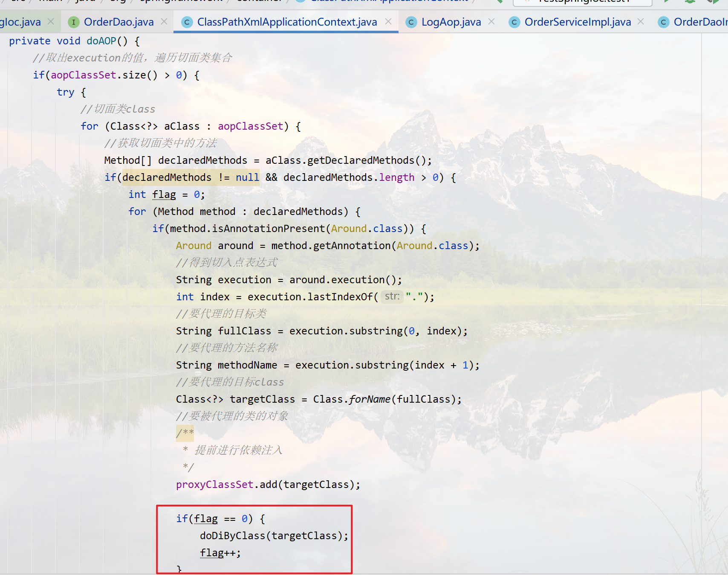This screenshot has width=728, height=575.
Task: Click the 'str:' parameter hint
Action: tap(392, 296)
